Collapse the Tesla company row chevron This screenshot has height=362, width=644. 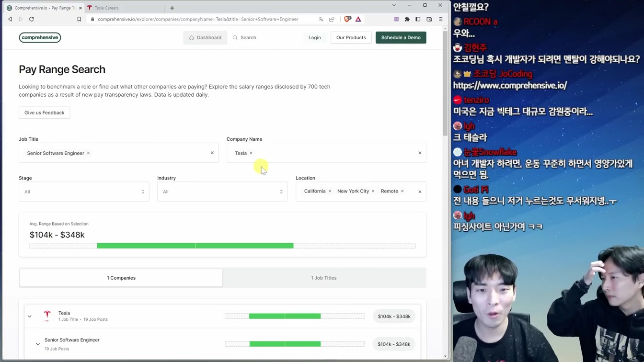click(x=30, y=317)
